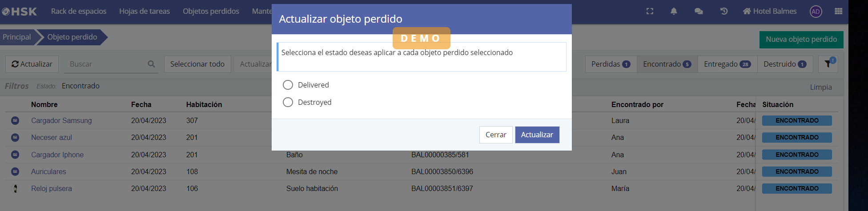Switch to Destruido filter tab
This screenshot has width=868, height=211.
(x=785, y=64)
